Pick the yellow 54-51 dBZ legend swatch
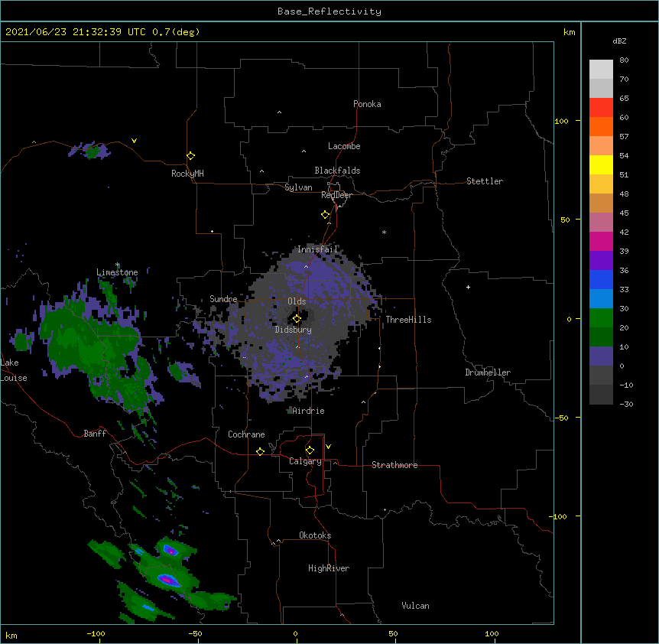This screenshot has width=659, height=644. click(601, 164)
